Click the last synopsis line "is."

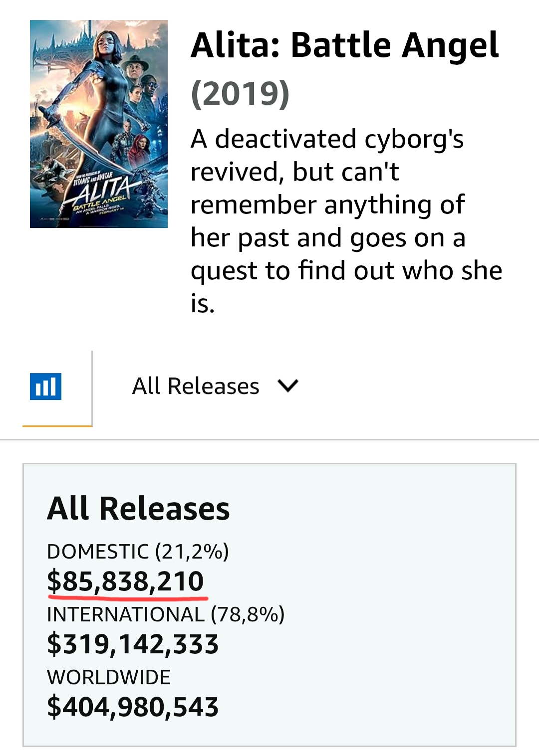click(203, 303)
